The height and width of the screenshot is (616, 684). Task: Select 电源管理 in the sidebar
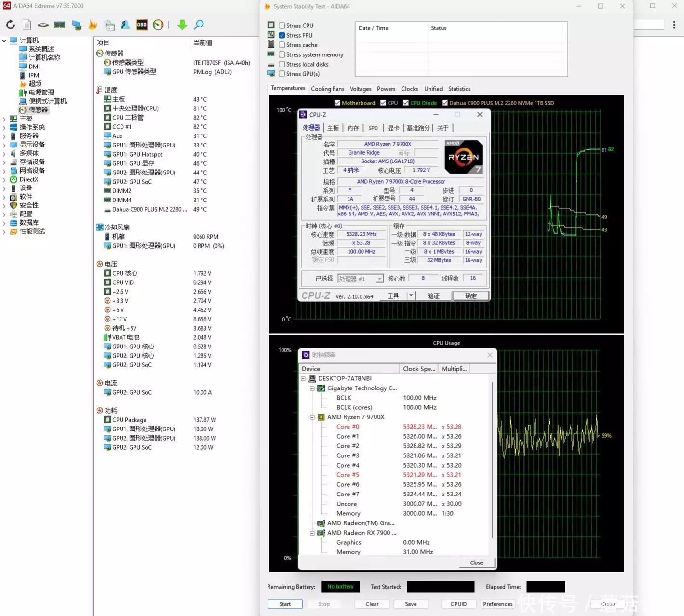[x=41, y=93]
